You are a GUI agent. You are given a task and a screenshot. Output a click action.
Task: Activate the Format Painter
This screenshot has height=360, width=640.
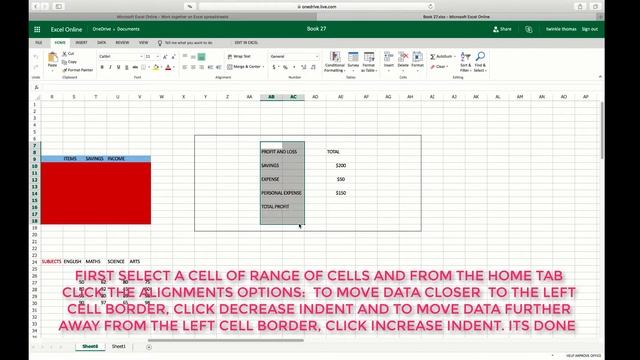(77, 70)
